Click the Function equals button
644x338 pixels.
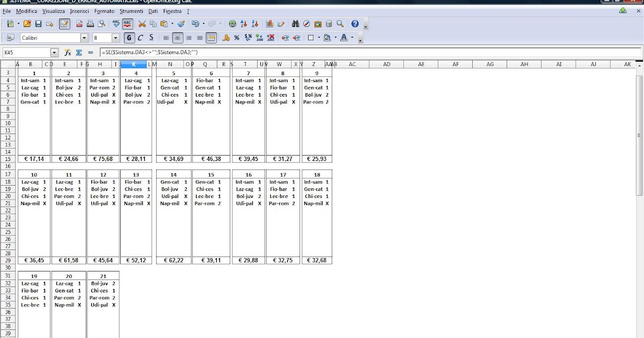click(x=90, y=53)
